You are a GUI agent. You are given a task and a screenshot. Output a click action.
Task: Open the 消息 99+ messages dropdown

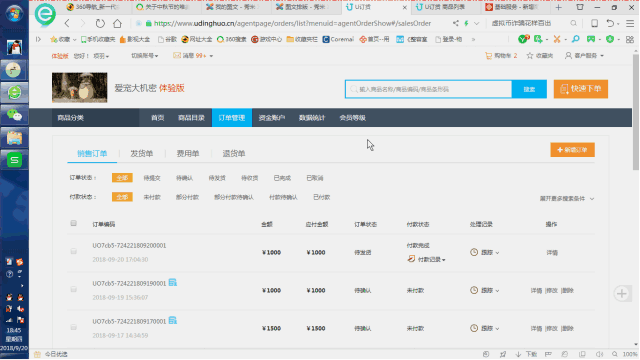pyautogui.click(x=193, y=56)
